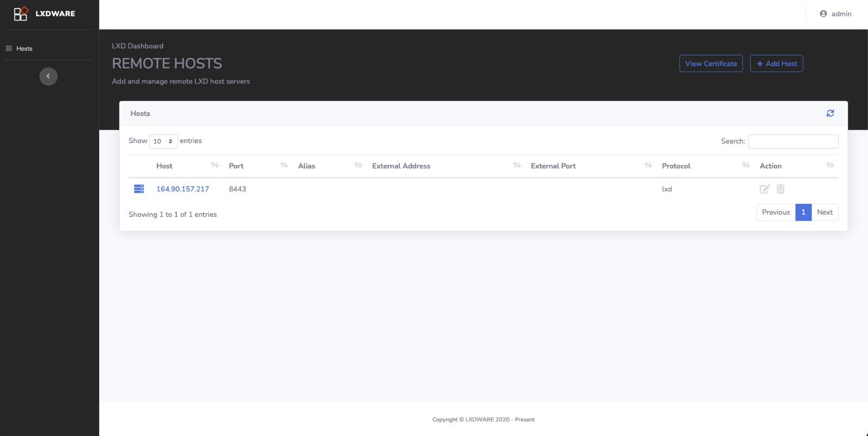Open host 164.90.157.217 link

pos(182,189)
